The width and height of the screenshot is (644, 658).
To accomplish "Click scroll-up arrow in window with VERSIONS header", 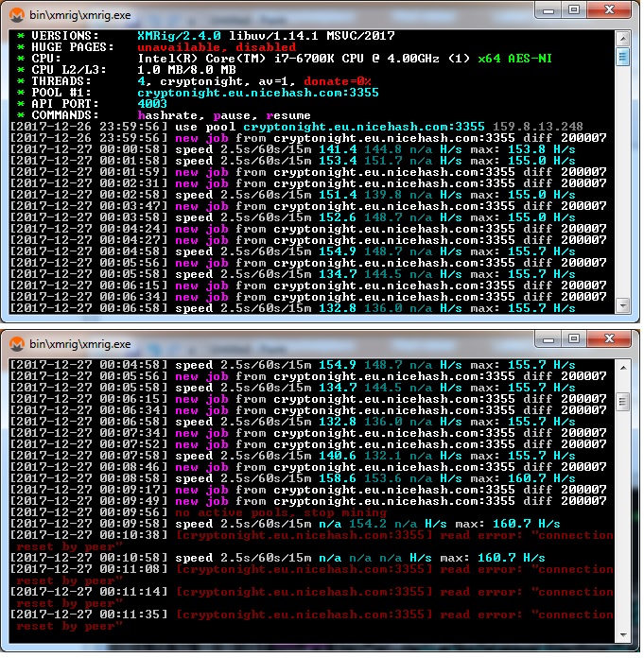I will coord(623,39).
